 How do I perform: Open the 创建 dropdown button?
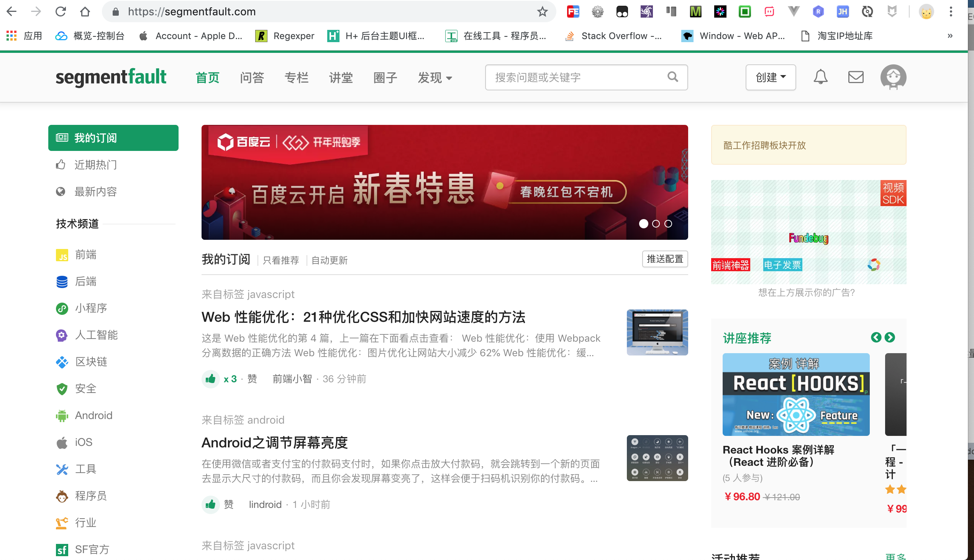coord(770,77)
